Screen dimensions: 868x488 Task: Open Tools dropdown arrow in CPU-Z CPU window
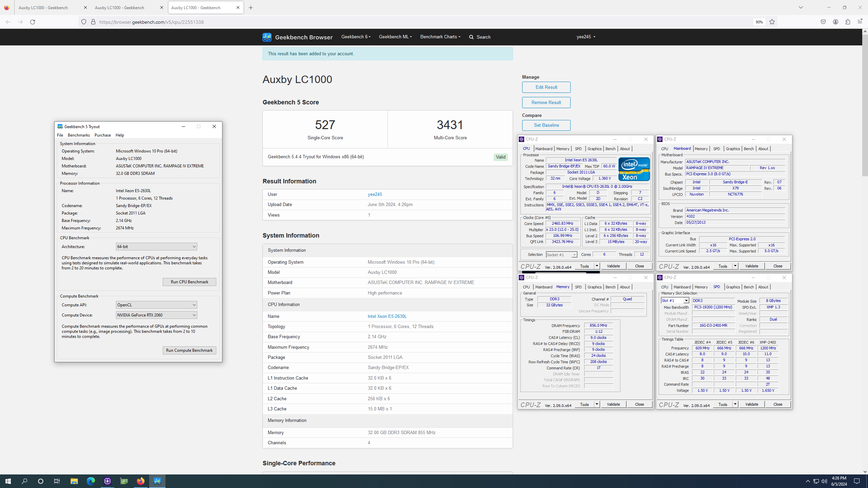597,266
